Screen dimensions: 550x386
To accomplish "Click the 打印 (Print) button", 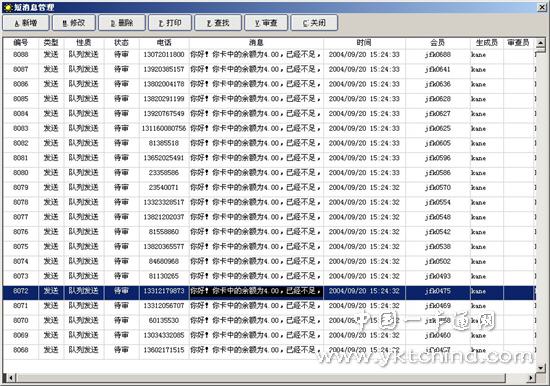I will [x=170, y=23].
